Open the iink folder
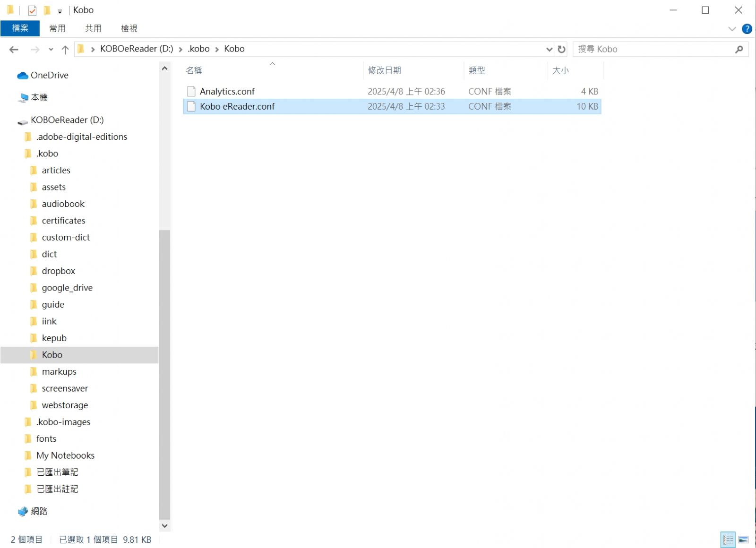 pyautogui.click(x=49, y=321)
